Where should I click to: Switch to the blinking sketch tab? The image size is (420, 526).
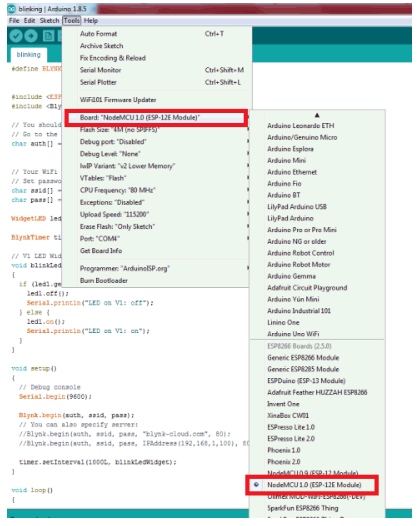[x=29, y=55]
